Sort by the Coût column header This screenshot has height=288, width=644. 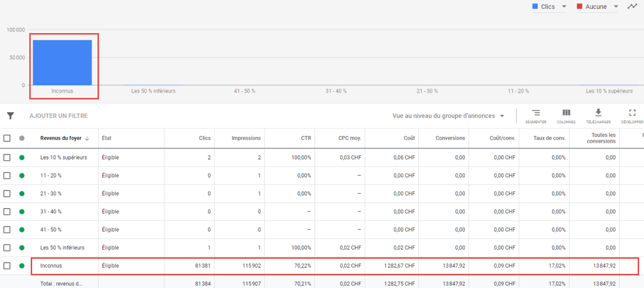(x=409, y=138)
